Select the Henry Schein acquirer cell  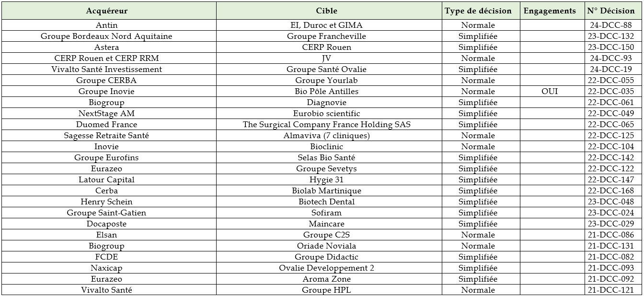106,202
